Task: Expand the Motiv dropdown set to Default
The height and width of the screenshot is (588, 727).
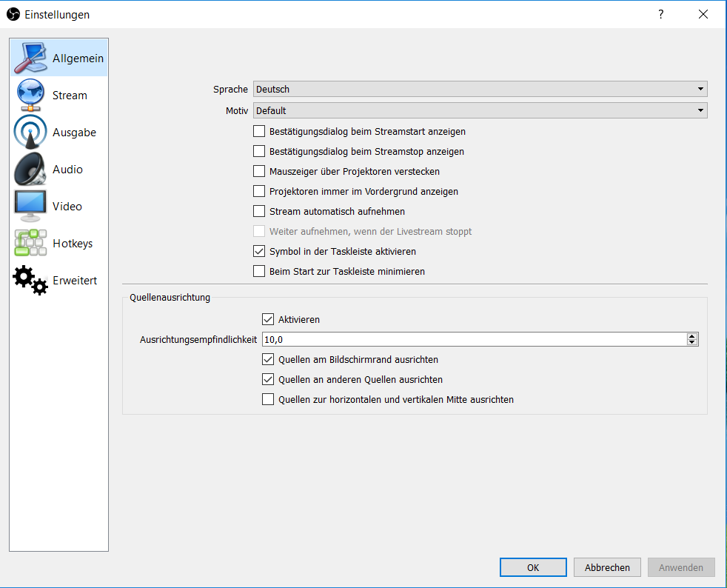Action: [x=480, y=110]
